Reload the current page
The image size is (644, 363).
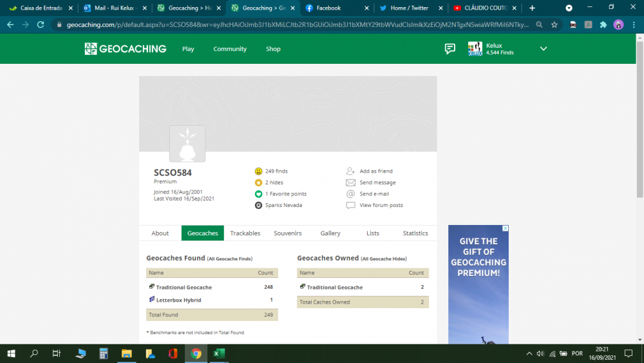[40, 25]
